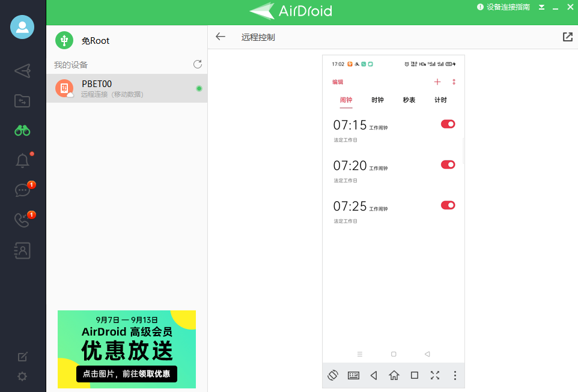
Task: Switch to the 计时 tab
Action: 440,100
